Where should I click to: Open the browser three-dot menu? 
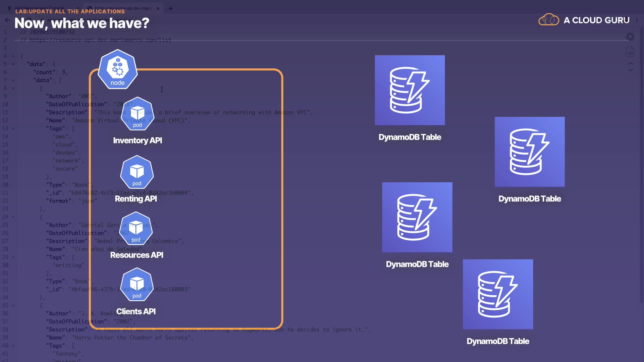pos(637,20)
